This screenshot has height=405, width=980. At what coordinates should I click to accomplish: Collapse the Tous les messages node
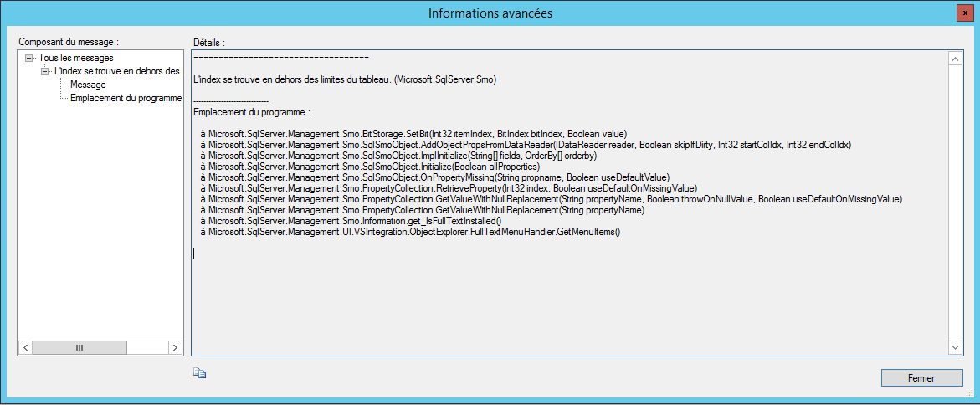coord(28,58)
